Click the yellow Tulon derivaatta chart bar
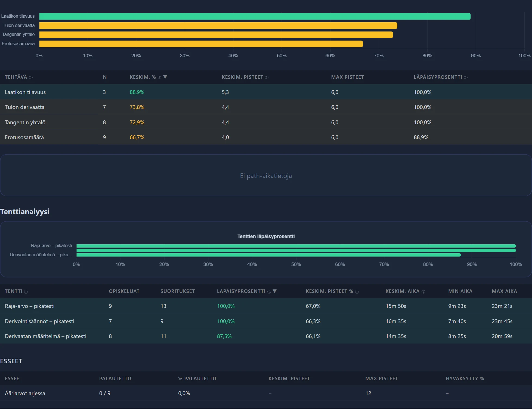The image size is (532, 409). tap(218, 26)
